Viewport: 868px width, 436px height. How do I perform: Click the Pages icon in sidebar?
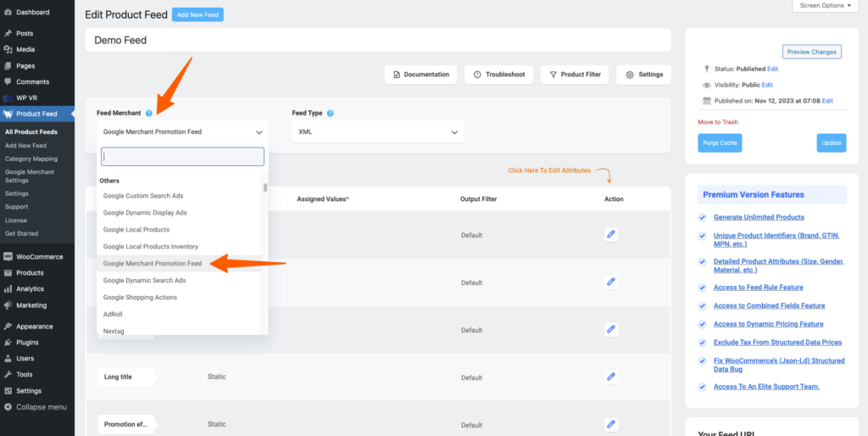[x=8, y=65]
